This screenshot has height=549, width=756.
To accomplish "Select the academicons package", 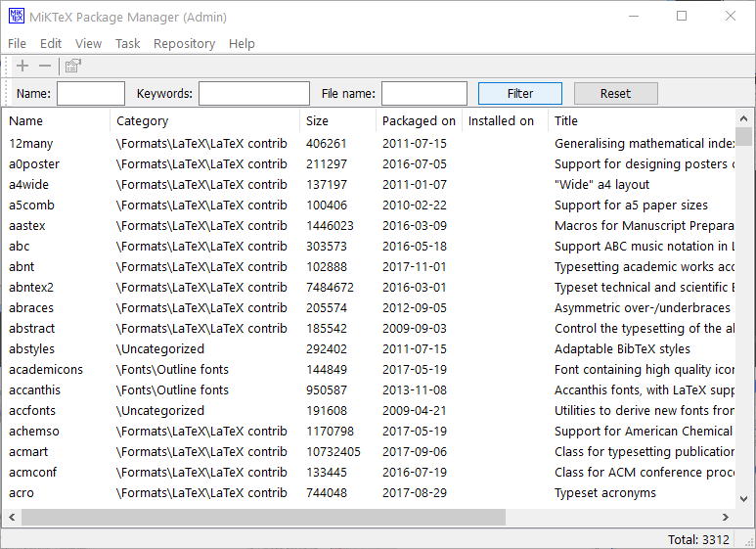I will point(46,370).
